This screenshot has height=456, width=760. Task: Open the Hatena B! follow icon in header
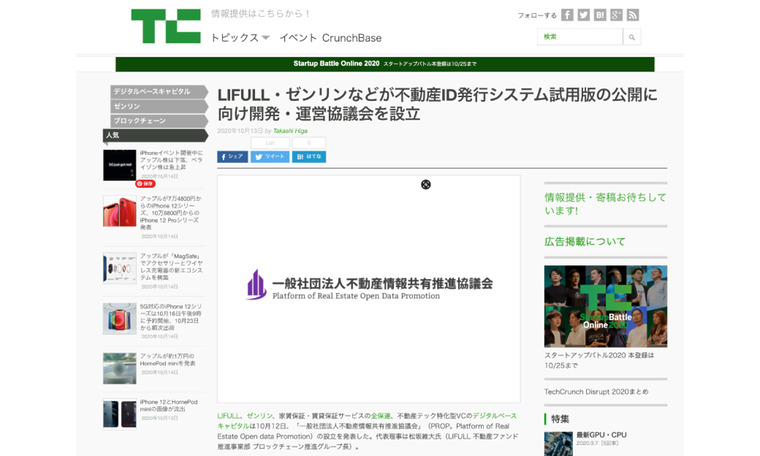coord(600,15)
